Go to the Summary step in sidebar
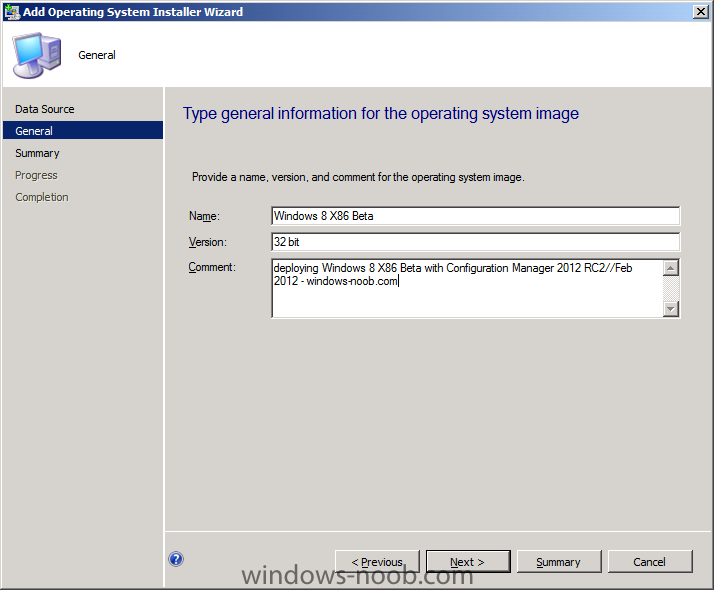Viewport: 714px width, 590px height. pyautogui.click(x=37, y=153)
